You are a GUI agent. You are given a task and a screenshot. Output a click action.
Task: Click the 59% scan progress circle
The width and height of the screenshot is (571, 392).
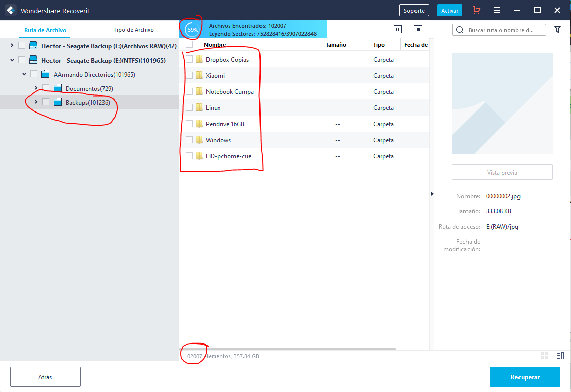[x=193, y=30]
